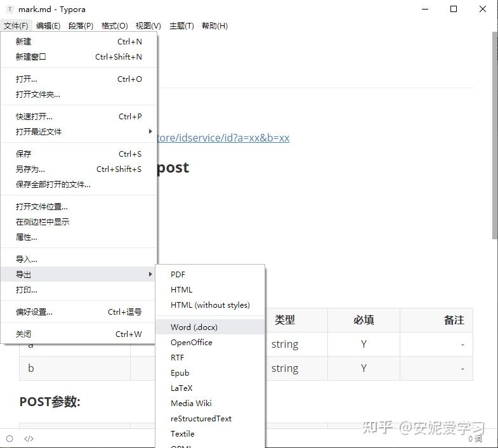
Task: Click the 类型 table header
Action: point(285,320)
